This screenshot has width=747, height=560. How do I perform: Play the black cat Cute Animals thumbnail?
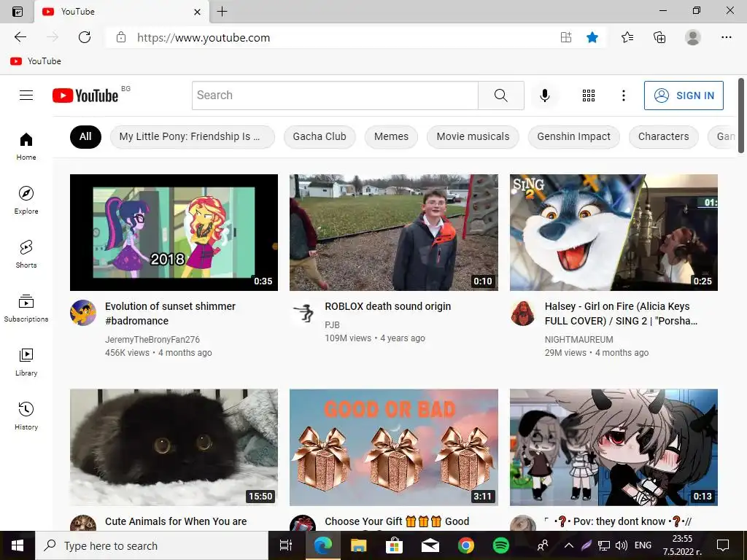coord(174,447)
